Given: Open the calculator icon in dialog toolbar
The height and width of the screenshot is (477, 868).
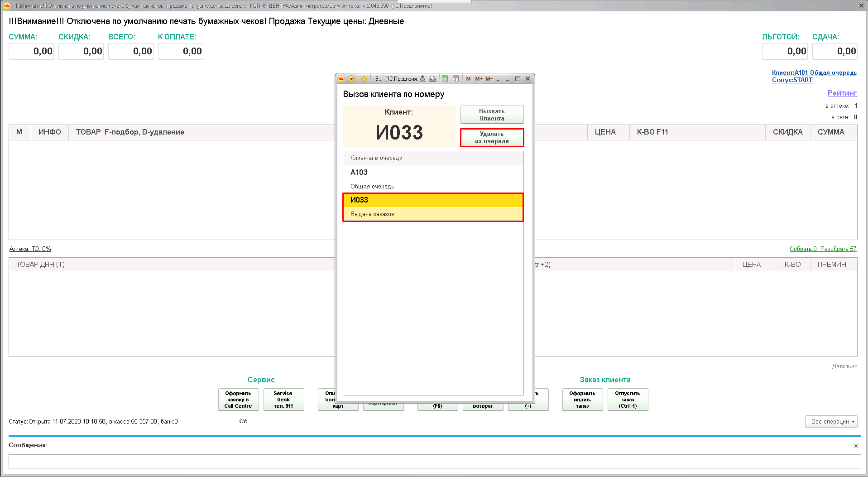Looking at the screenshot, I should (x=445, y=79).
